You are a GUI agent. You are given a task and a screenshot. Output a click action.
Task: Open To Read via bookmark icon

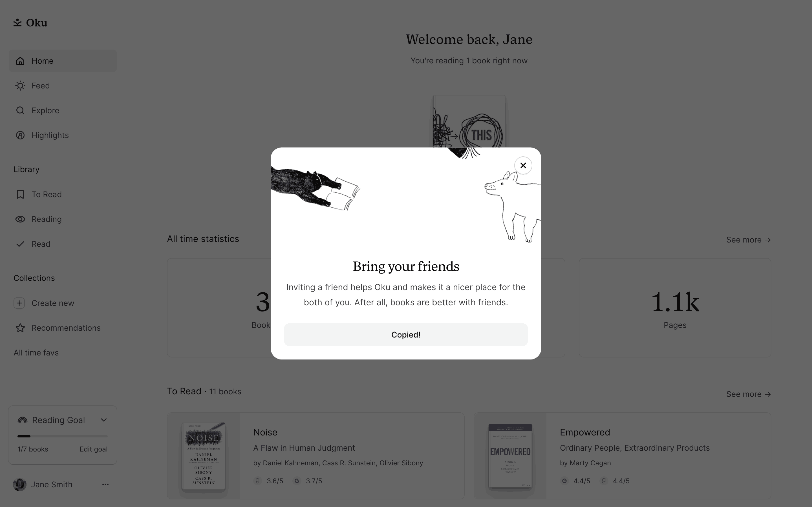click(21, 194)
